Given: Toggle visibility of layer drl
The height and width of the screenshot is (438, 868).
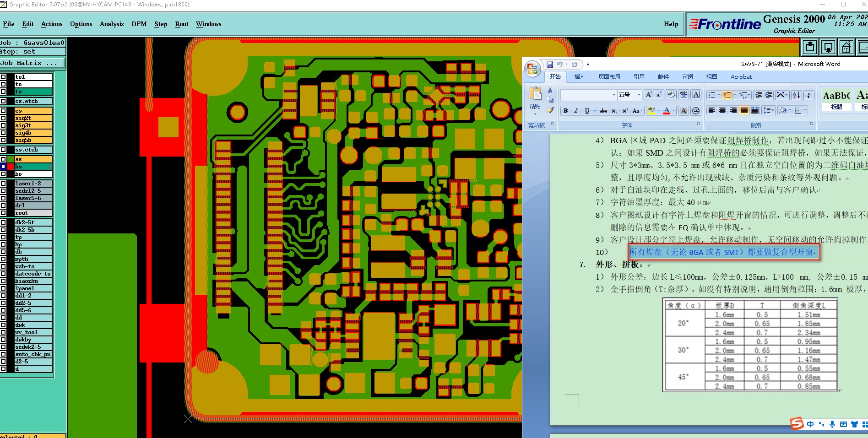Looking at the screenshot, I should pyautogui.click(x=3, y=205).
